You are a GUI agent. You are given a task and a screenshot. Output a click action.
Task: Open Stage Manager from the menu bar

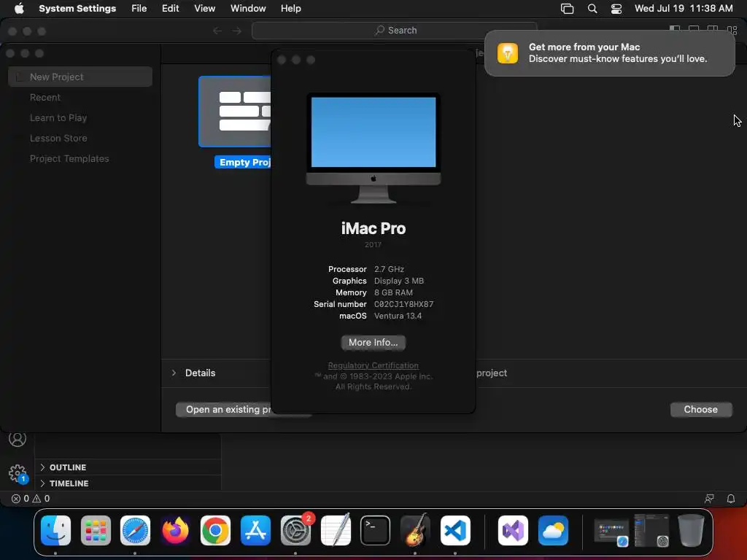coord(567,9)
